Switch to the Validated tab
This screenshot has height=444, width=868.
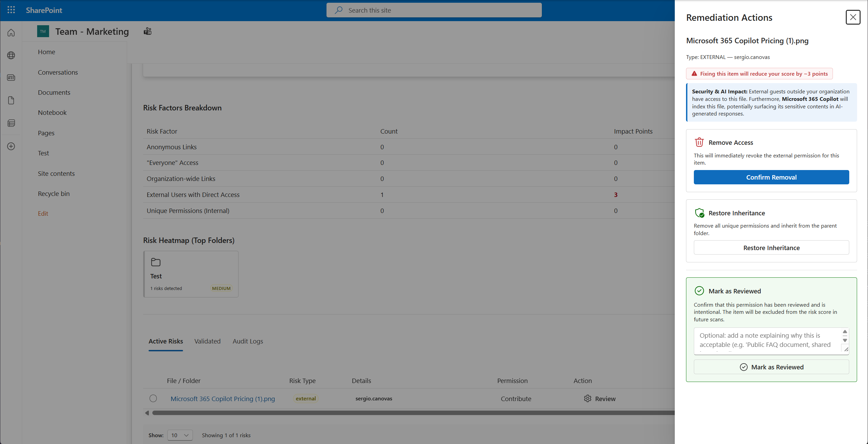click(x=208, y=341)
